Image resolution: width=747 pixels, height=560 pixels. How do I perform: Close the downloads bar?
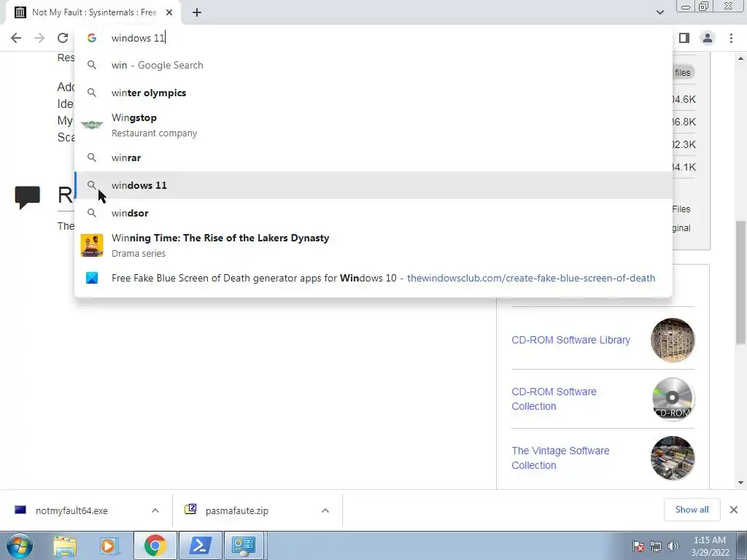pyautogui.click(x=734, y=510)
